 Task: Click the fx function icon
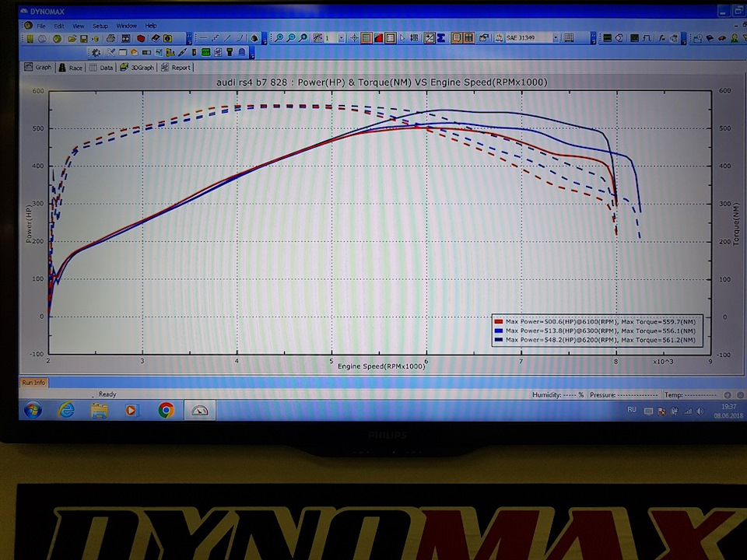tap(662, 38)
